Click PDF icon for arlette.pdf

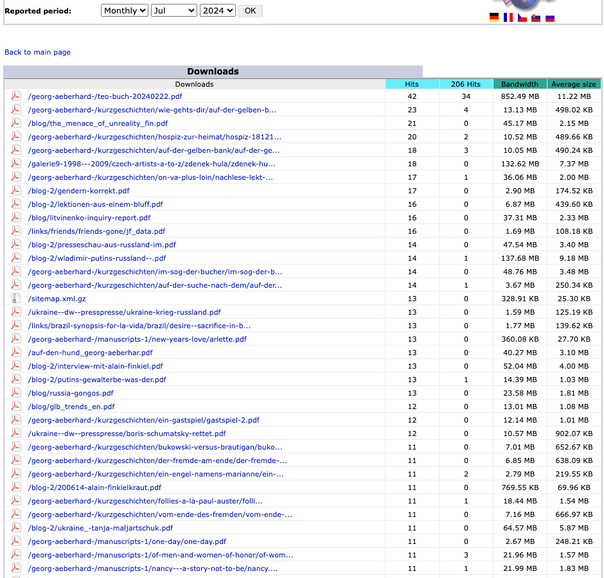pyautogui.click(x=16, y=338)
